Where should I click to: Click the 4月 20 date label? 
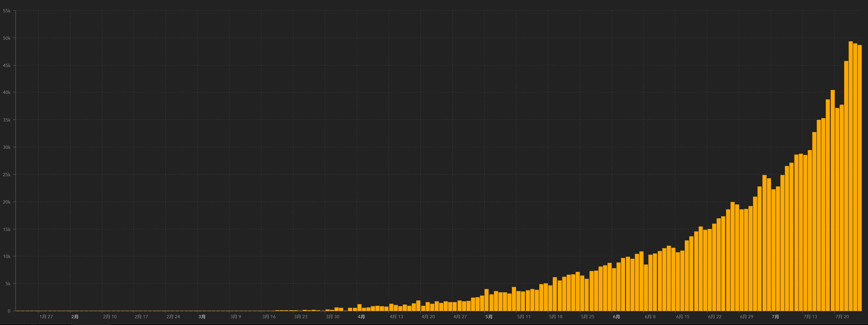pyautogui.click(x=428, y=317)
